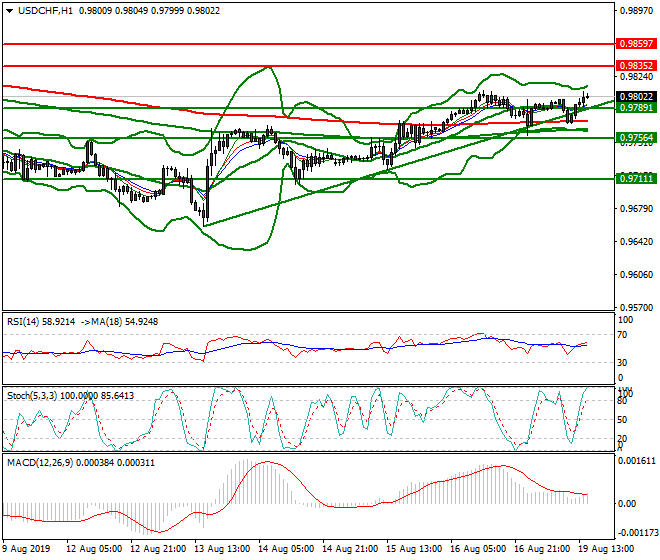Click the 0.96060 price axis value

(636, 275)
